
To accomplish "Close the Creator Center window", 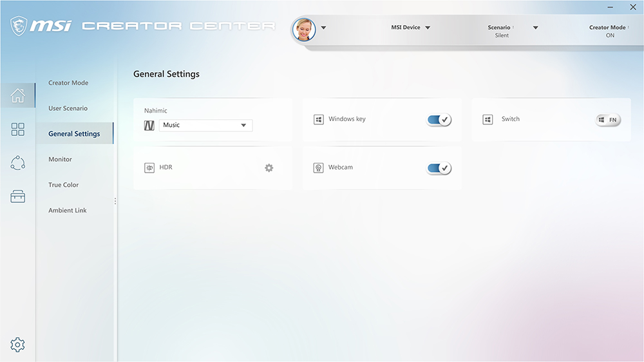I will click(x=633, y=7).
